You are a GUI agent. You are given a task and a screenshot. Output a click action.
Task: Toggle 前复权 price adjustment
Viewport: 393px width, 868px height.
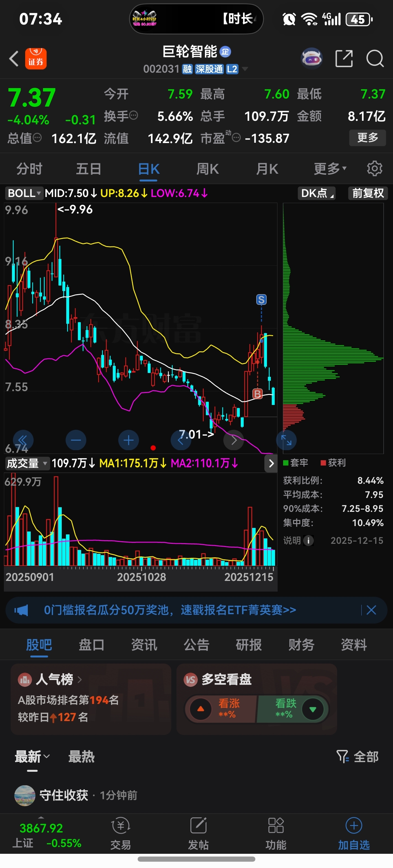point(368,193)
